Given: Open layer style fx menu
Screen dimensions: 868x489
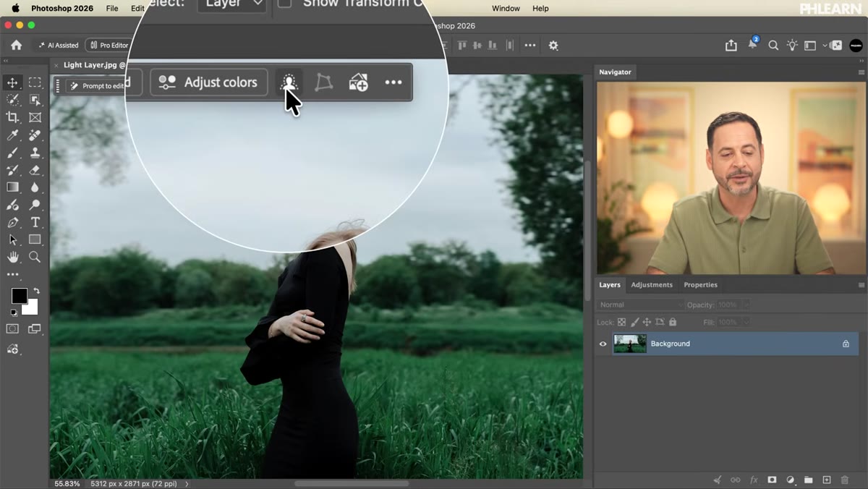Looking at the screenshot, I should (x=754, y=480).
